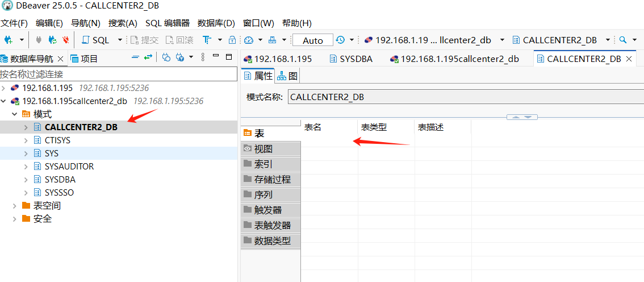Close the 数据库导航 panel tab

[60, 59]
